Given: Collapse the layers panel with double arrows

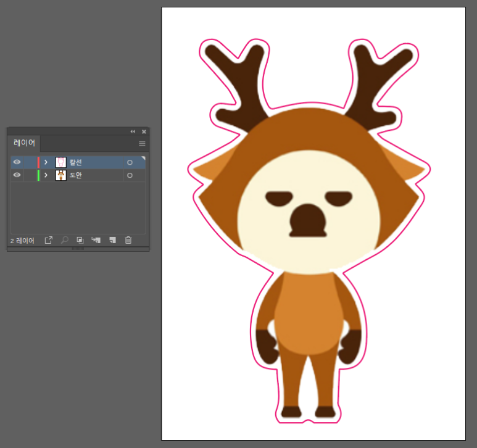Looking at the screenshot, I should [133, 131].
